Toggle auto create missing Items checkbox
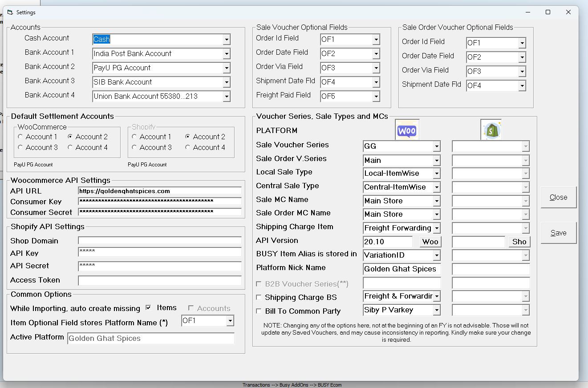588x388 pixels. [149, 308]
